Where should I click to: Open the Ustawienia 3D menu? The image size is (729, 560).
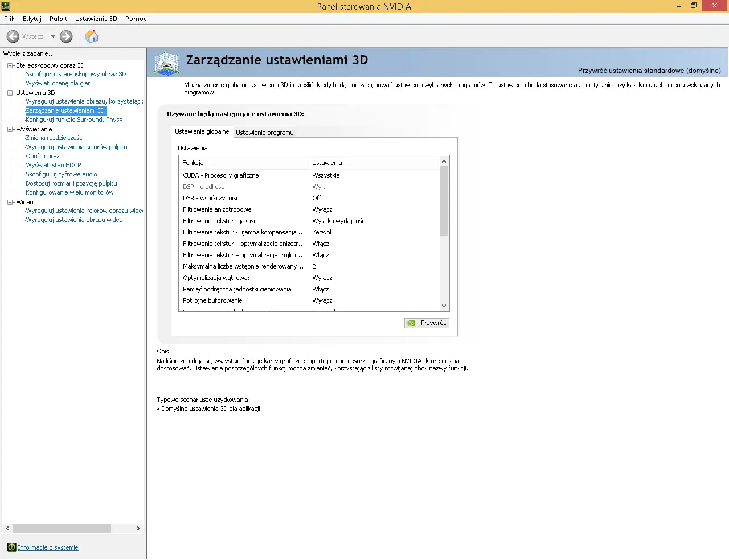coord(96,19)
